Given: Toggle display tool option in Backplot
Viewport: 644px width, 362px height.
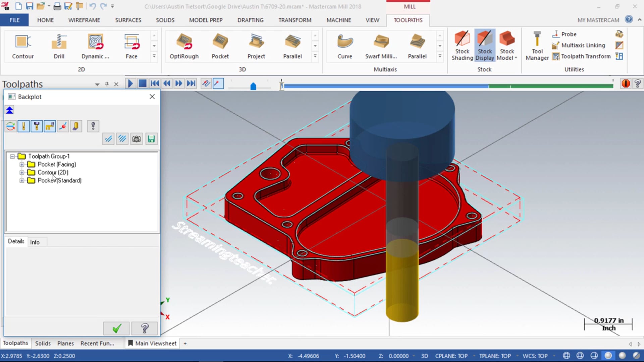Looking at the screenshot, I should (x=23, y=126).
